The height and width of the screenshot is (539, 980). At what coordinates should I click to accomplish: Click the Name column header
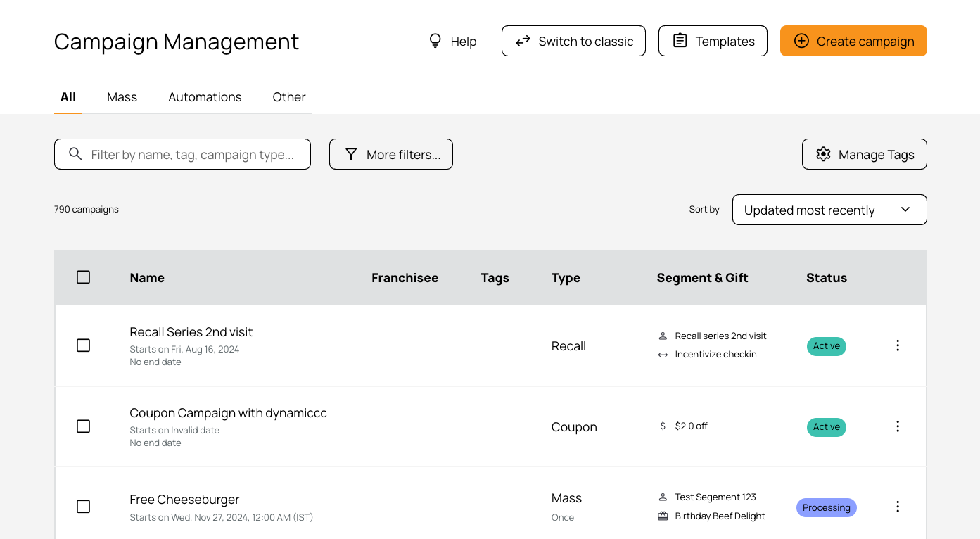pos(147,278)
